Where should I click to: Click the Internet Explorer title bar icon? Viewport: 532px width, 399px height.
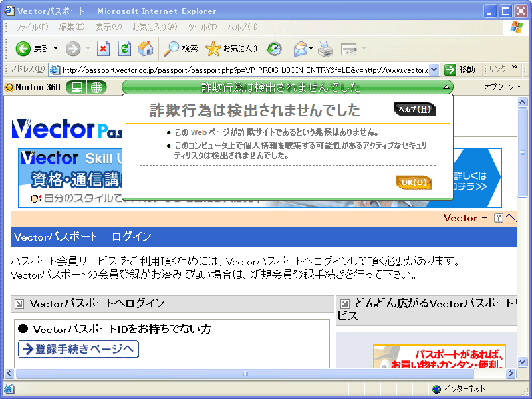(9, 11)
